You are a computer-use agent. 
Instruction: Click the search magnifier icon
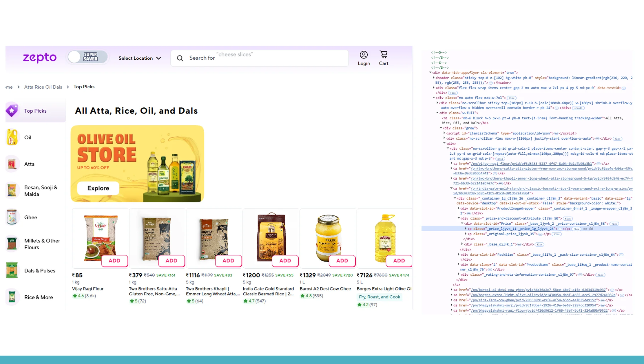tap(180, 58)
